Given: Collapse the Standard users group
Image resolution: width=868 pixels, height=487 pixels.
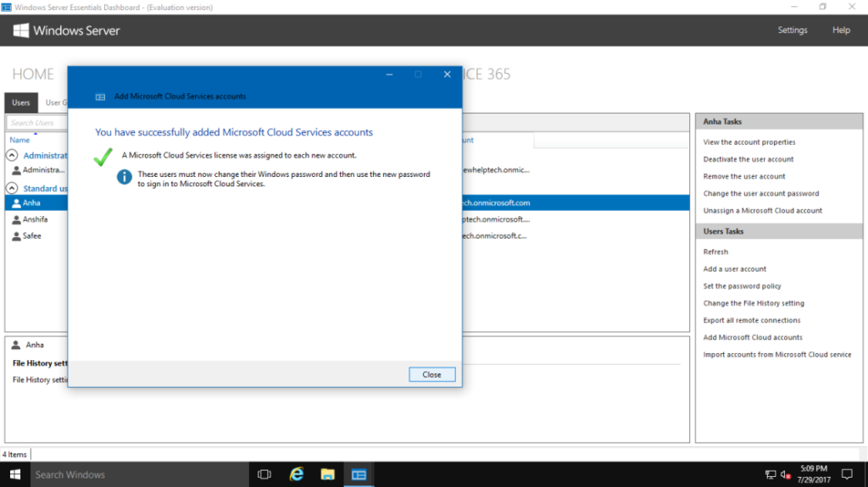Looking at the screenshot, I should (12, 188).
